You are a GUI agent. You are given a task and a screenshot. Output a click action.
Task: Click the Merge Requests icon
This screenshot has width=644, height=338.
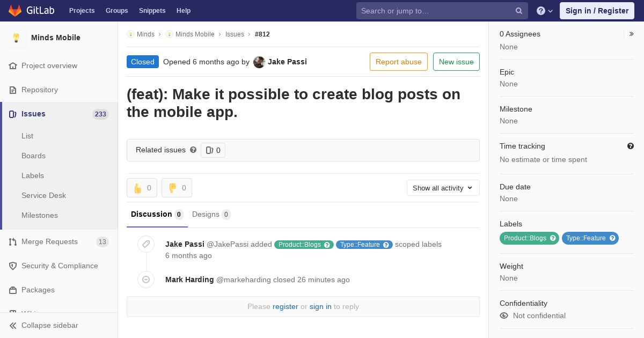[13, 241]
